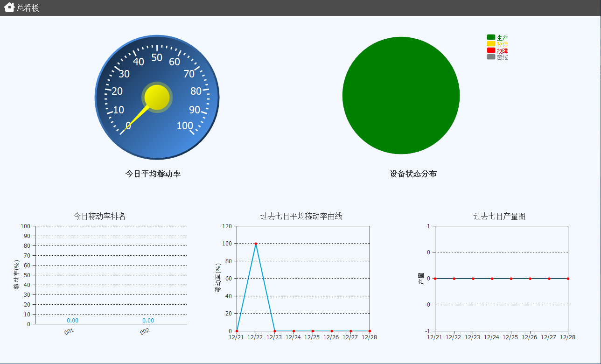Toggle the yellow 暂停 legend marker

click(x=491, y=44)
